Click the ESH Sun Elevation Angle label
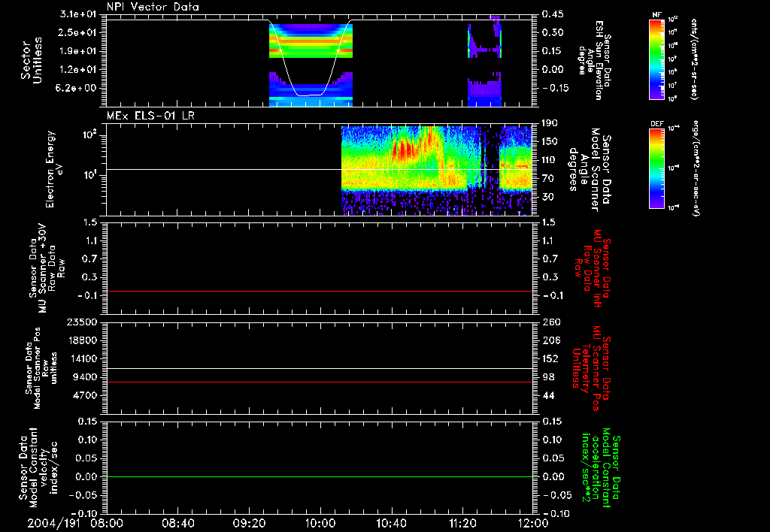Image resolution: width=770 pixels, height=532 pixels. (x=593, y=60)
